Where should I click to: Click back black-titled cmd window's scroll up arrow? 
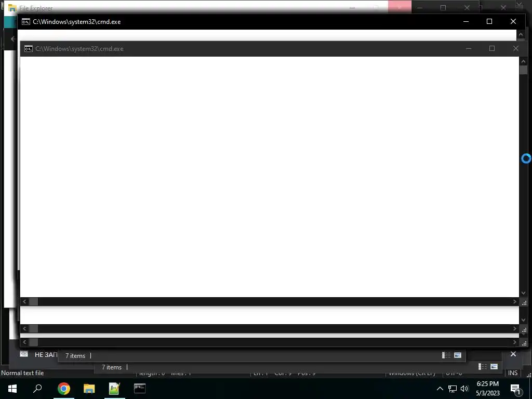click(521, 34)
